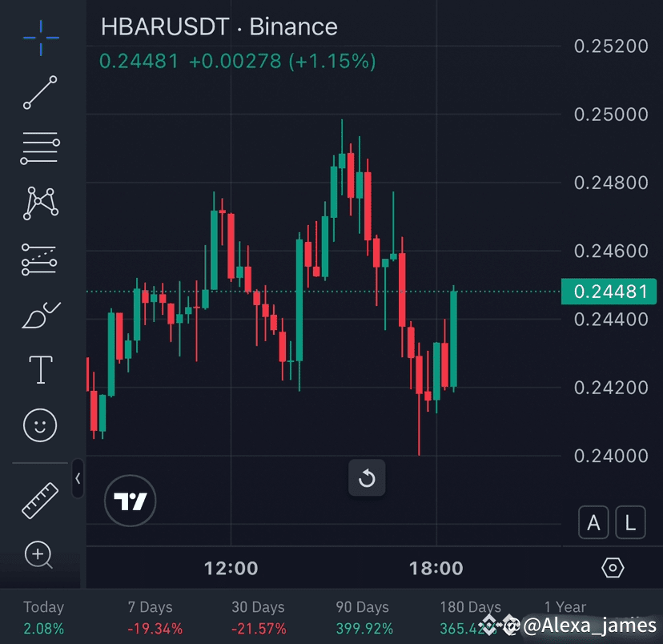This screenshot has height=644, width=663.
Task: Toggle auto scale with the A button
Action: click(x=593, y=522)
